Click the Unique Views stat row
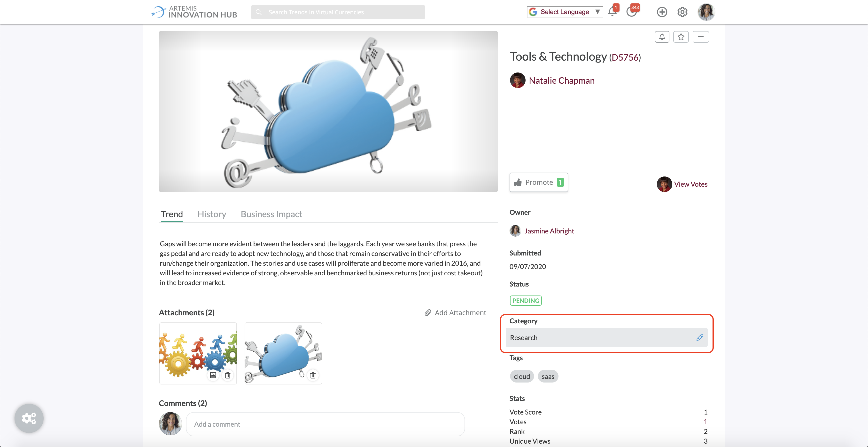868x447 pixels. tap(608, 441)
